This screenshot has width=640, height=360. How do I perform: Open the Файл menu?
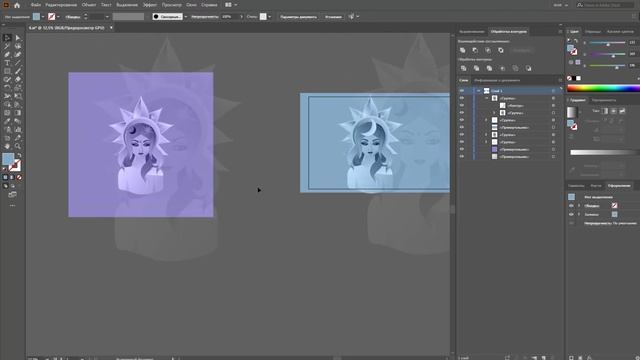36,5
